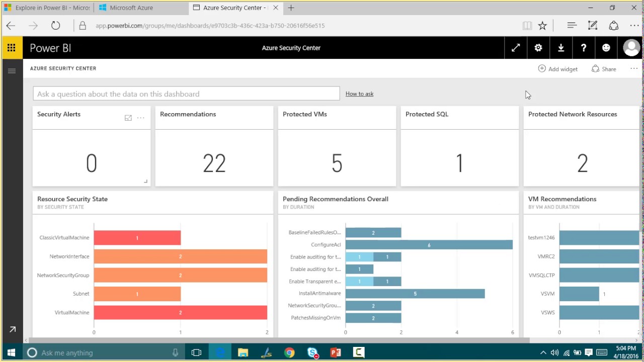The image size is (644, 362).
Task: Open the settings gear menu
Action: [x=538, y=48]
